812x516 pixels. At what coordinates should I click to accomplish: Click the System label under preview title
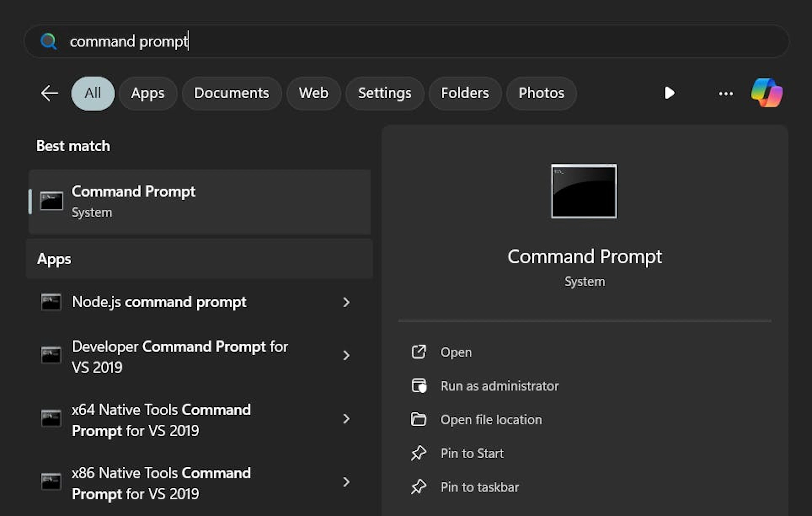(585, 282)
